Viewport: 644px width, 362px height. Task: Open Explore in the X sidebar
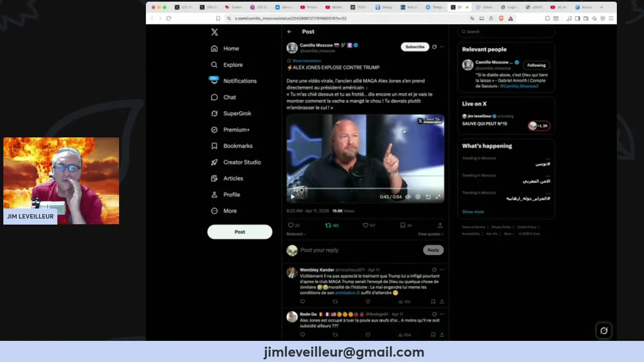tap(227, 65)
